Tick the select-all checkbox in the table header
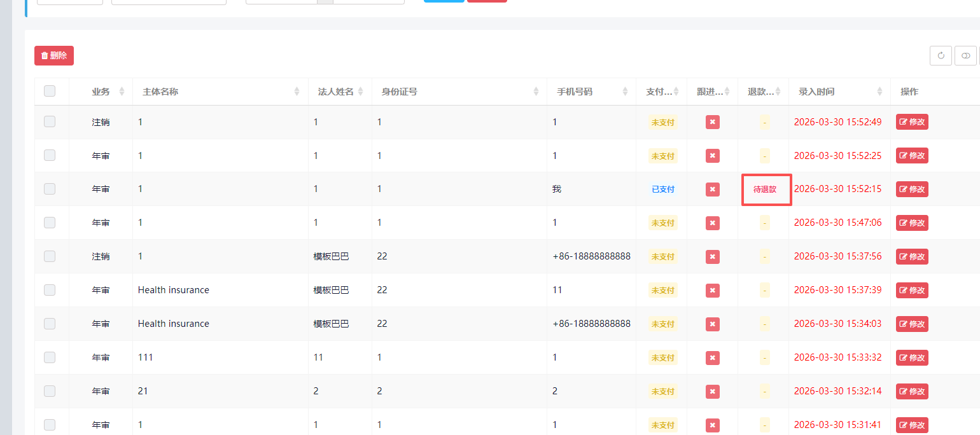 (50, 92)
